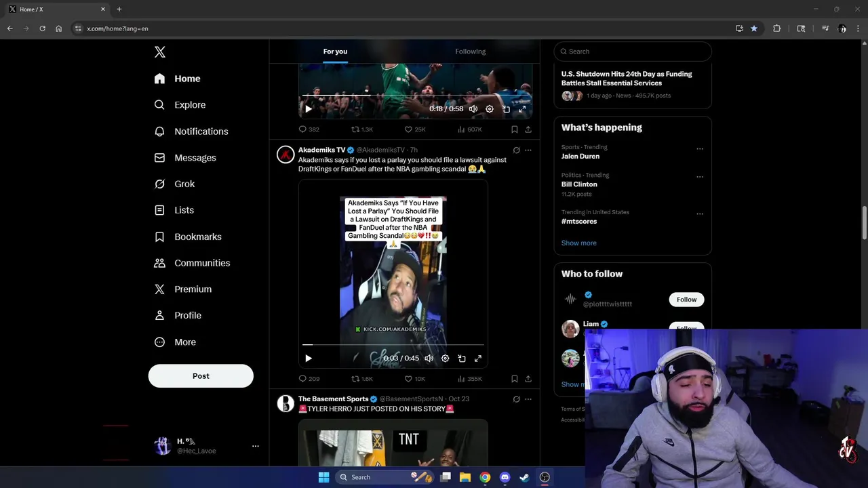Screen dimensions: 868x488
Task: Switch to the For you tab
Action: (x=335, y=52)
